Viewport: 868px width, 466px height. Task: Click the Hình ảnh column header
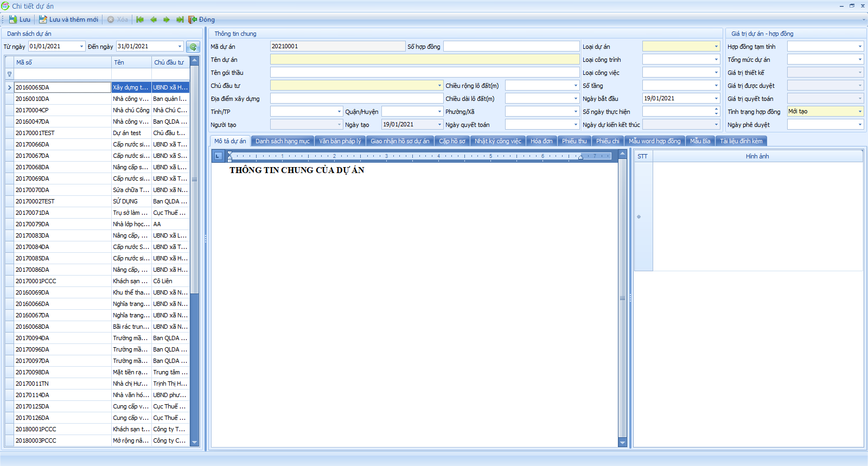tap(757, 156)
